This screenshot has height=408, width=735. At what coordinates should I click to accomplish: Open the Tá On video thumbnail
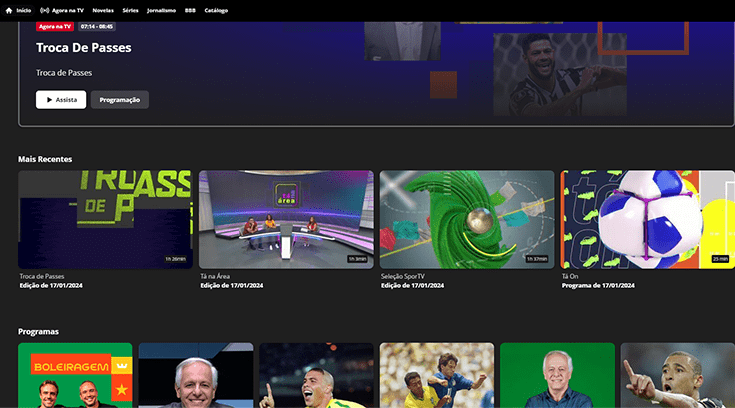click(x=647, y=219)
